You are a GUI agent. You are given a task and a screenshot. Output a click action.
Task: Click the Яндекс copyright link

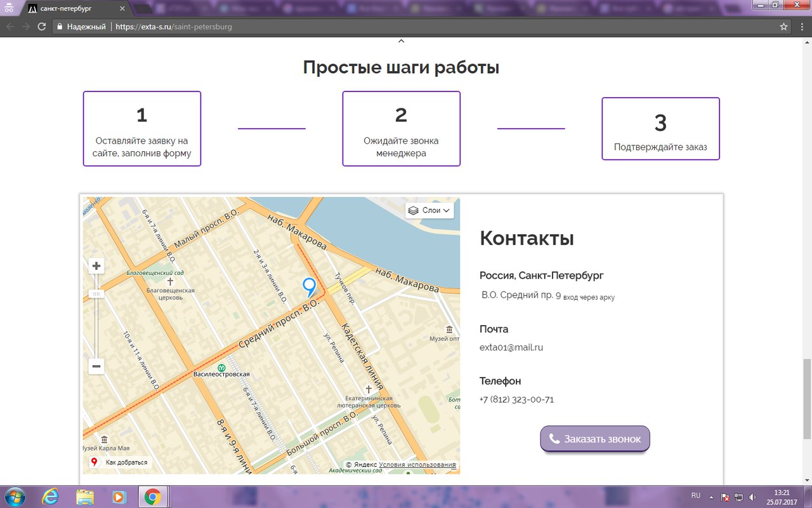coord(361,465)
